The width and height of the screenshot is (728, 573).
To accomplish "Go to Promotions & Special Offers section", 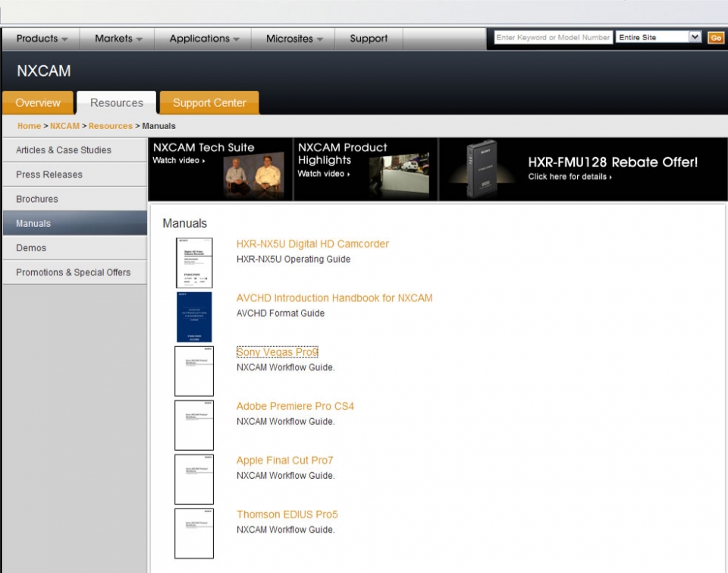I will tap(74, 272).
